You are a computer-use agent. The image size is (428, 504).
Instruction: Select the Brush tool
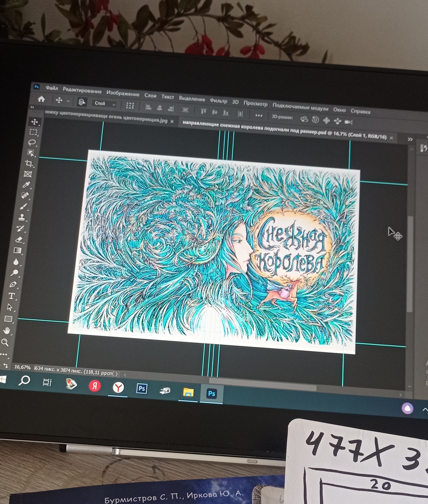(23, 206)
